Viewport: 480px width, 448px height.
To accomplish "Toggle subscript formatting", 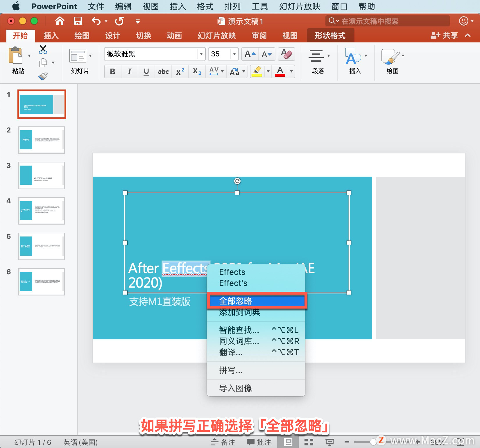I will click(197, 71).
